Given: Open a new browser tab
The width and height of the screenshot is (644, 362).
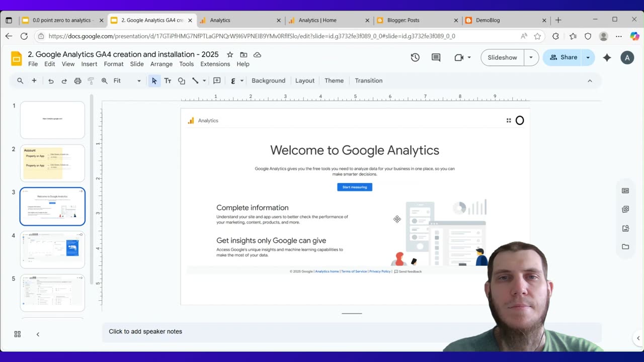Looking at the screenshot, I should pos(558,20).
